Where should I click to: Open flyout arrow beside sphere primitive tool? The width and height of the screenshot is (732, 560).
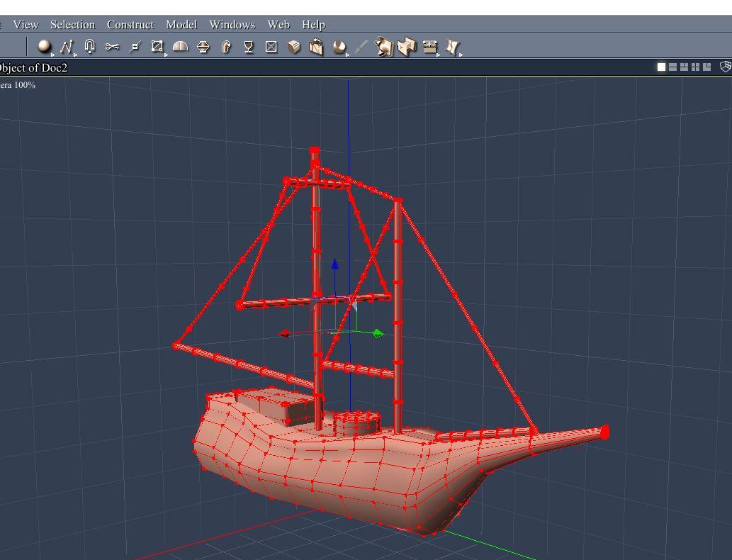(x=52, y=55)
